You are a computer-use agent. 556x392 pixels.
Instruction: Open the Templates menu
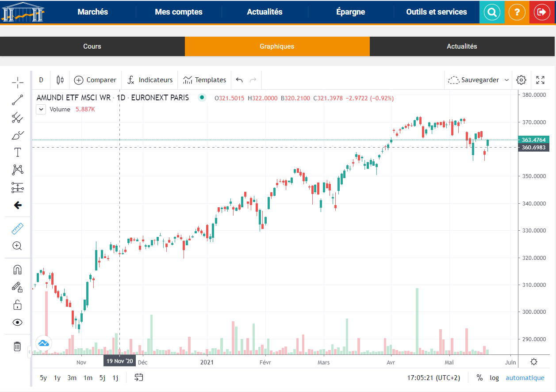[x=205, y=80]
